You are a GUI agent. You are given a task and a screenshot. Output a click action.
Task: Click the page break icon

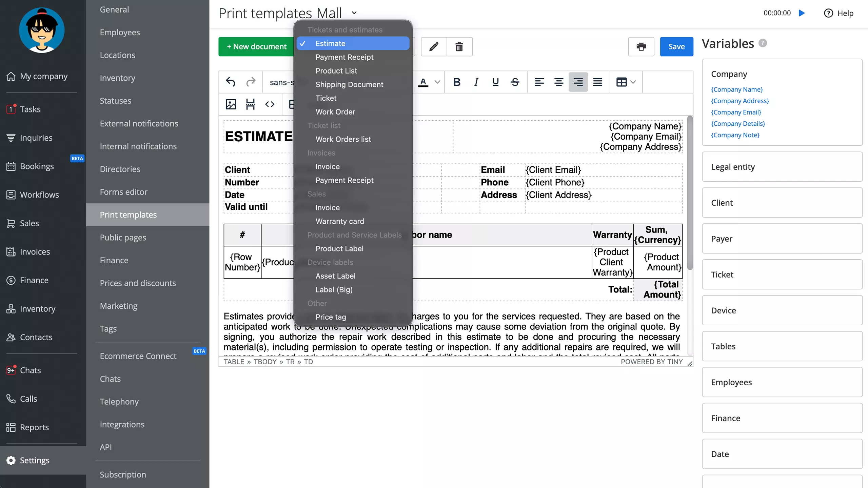(x=250, y=104)
